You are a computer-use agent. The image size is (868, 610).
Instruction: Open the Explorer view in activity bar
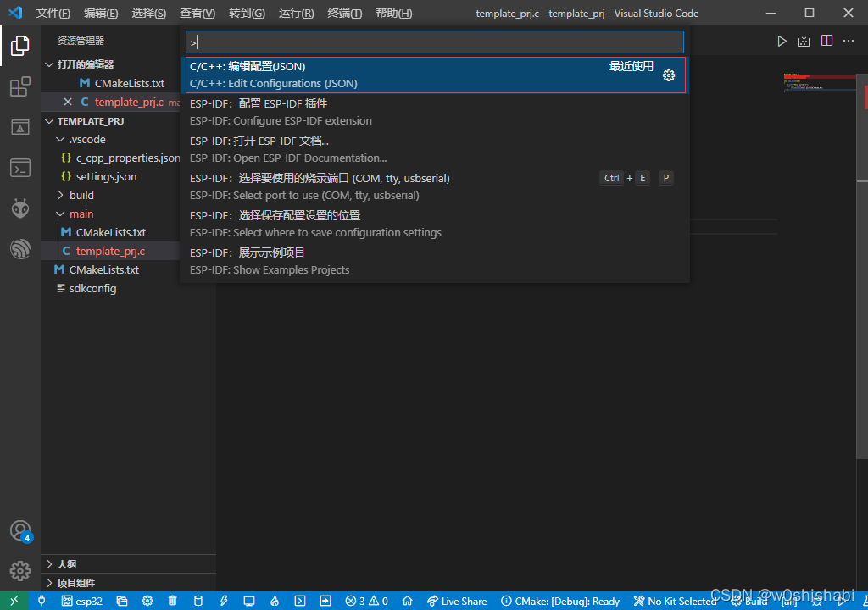coord(20,46)
